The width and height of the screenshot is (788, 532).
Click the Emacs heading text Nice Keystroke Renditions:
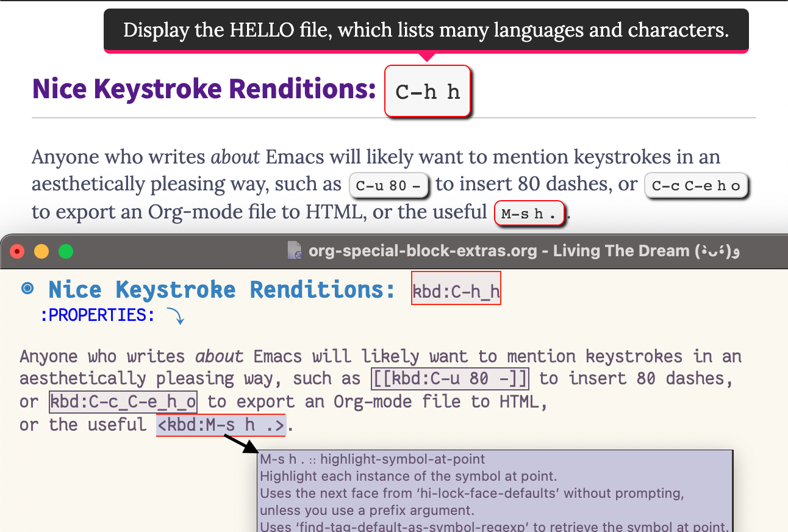pos(223,290)
